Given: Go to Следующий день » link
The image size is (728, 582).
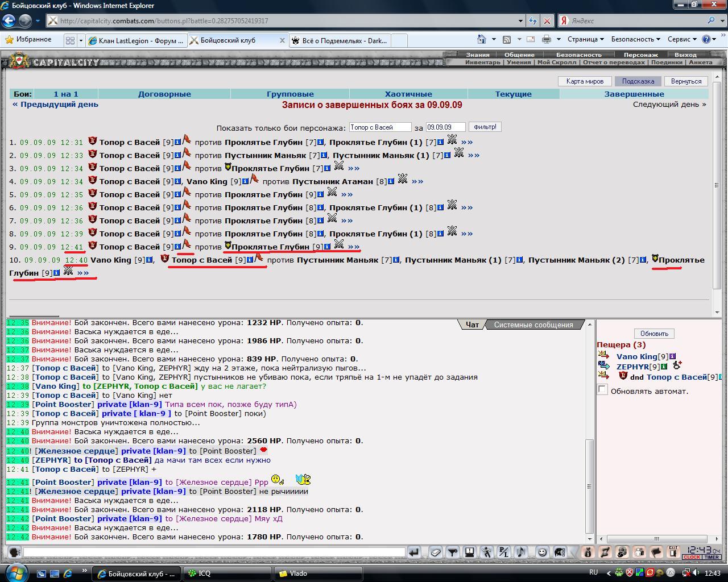Looking at the screenshot, I should coord(669,104).
